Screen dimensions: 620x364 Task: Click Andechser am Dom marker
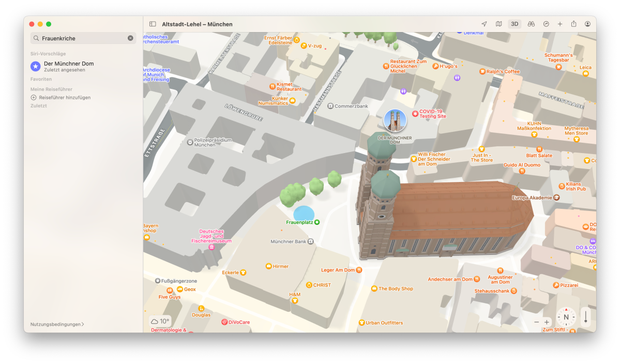477,279
